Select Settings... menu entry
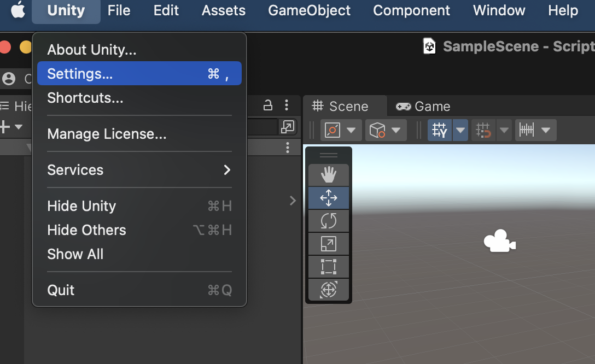Screen dimensions: 595x364 139,73
